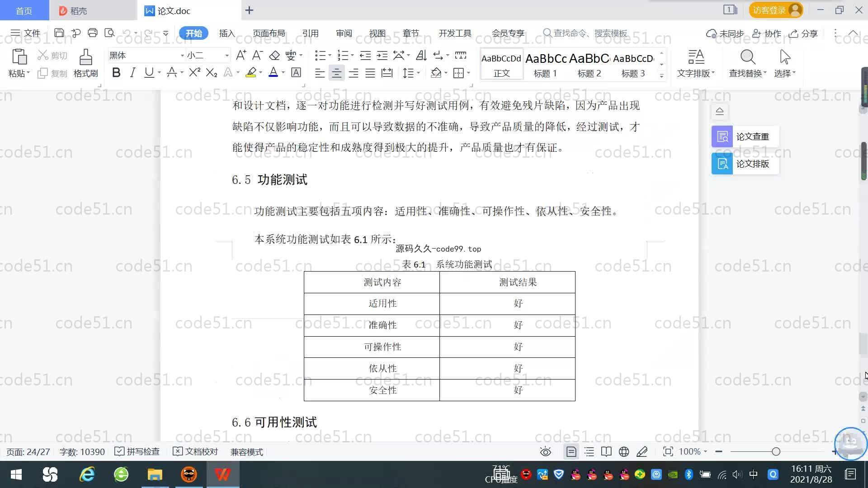This screenshot has width=868, height=488.
Task: Open the 文件 menu
Action: (26, 33)
